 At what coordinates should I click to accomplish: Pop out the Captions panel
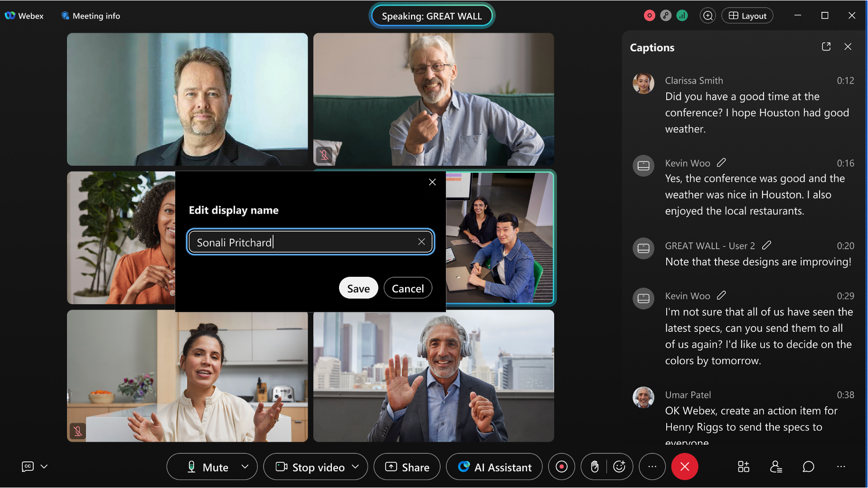(x=826, y=47)
